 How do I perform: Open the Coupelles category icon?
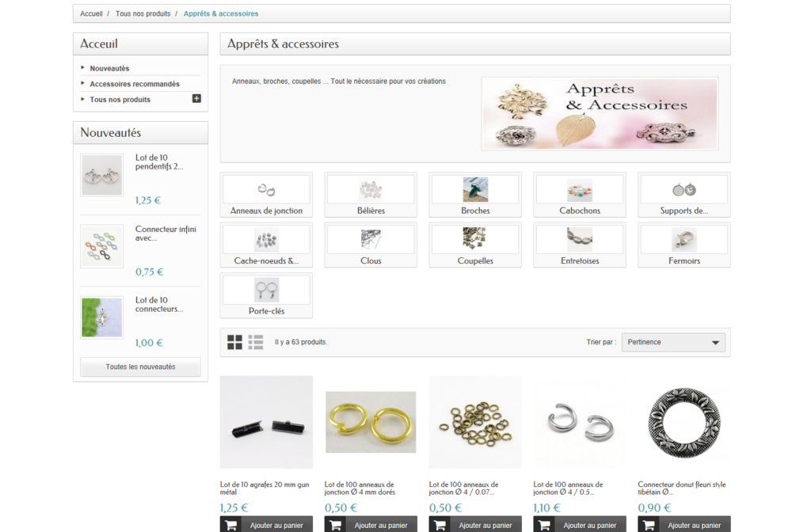(x=474, y=239)
